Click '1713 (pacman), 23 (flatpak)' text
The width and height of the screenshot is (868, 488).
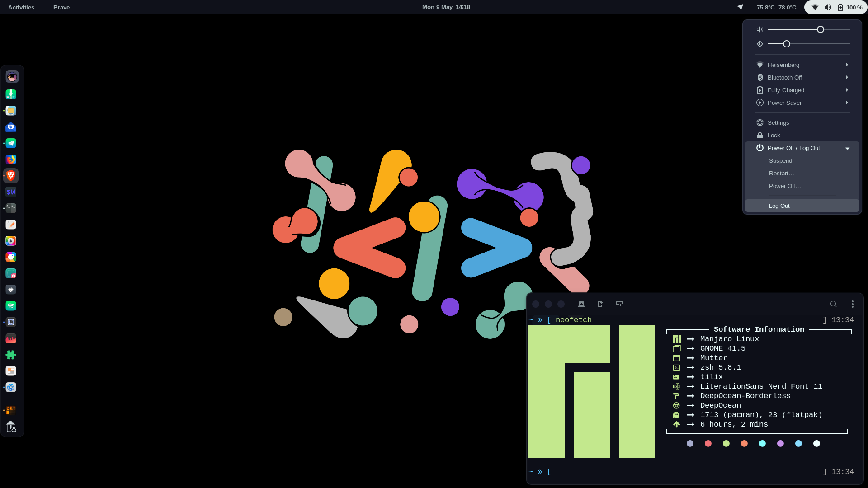pos(761,415)
